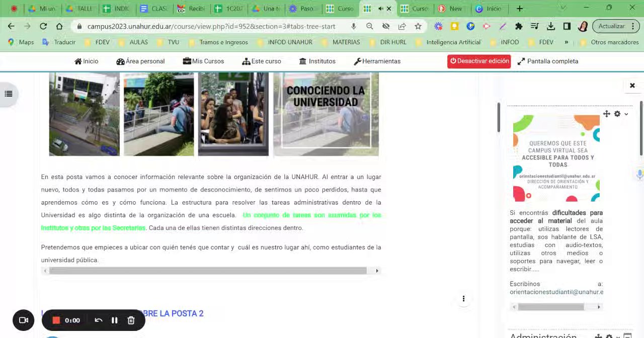Reload the current page
This screenshot has width=644, height=338.
(x=43, y=26)
